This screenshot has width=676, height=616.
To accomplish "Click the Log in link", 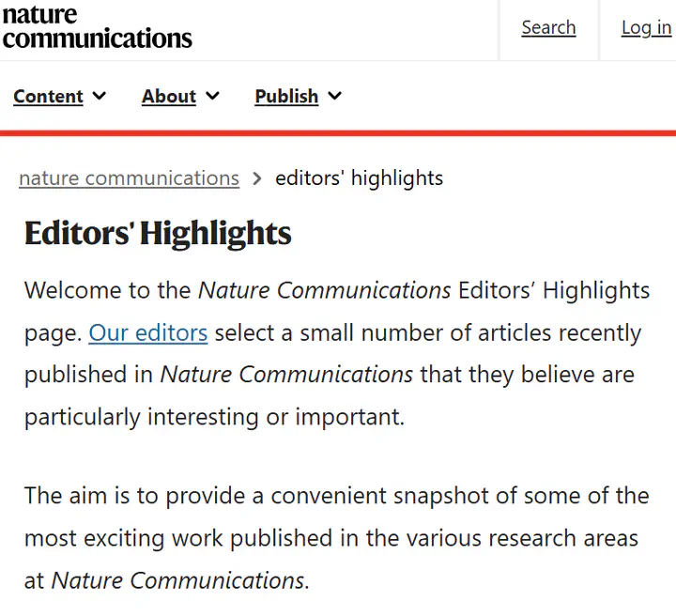I will click(x=646, y=27).
